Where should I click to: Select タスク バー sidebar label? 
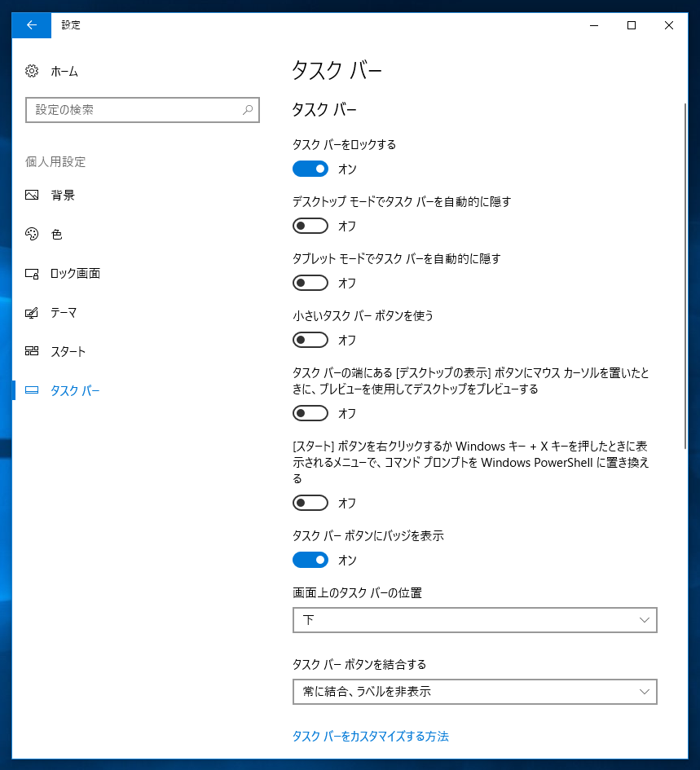pos(75,391)
